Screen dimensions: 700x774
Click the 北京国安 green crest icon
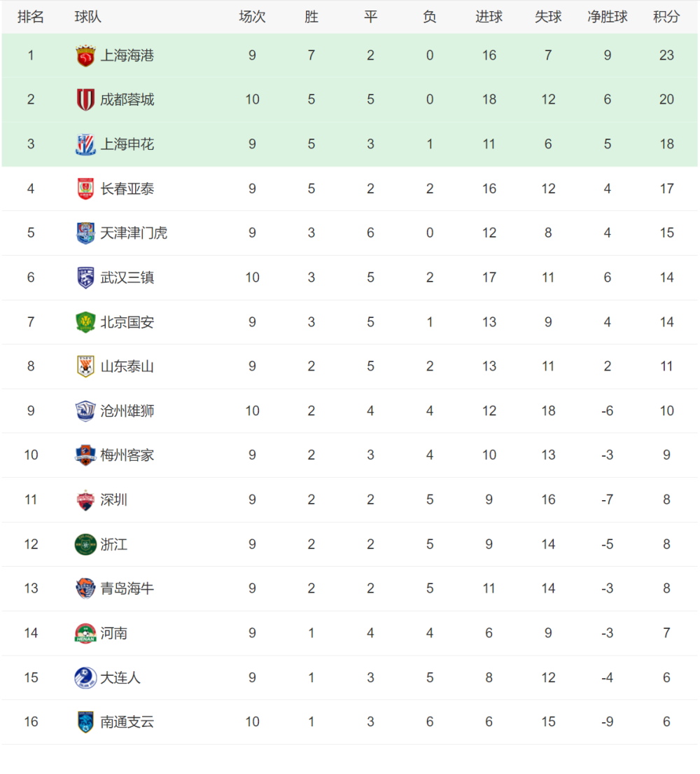[85, 322]
